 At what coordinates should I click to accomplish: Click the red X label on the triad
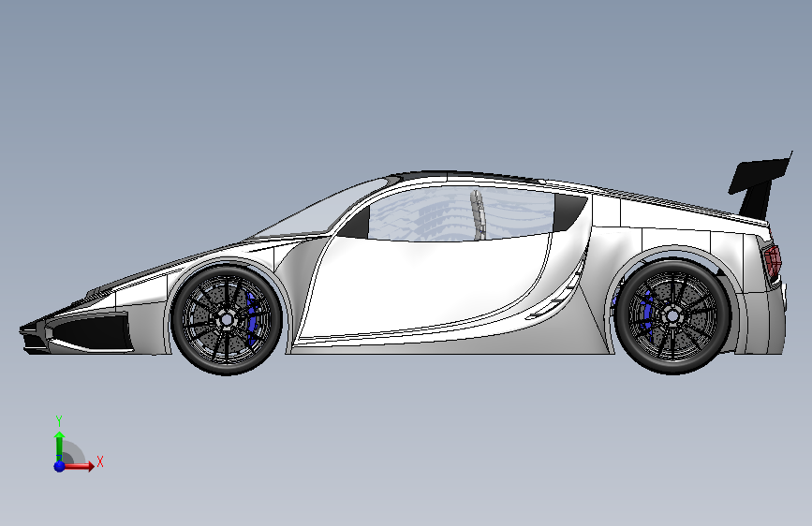click(100, 461)
